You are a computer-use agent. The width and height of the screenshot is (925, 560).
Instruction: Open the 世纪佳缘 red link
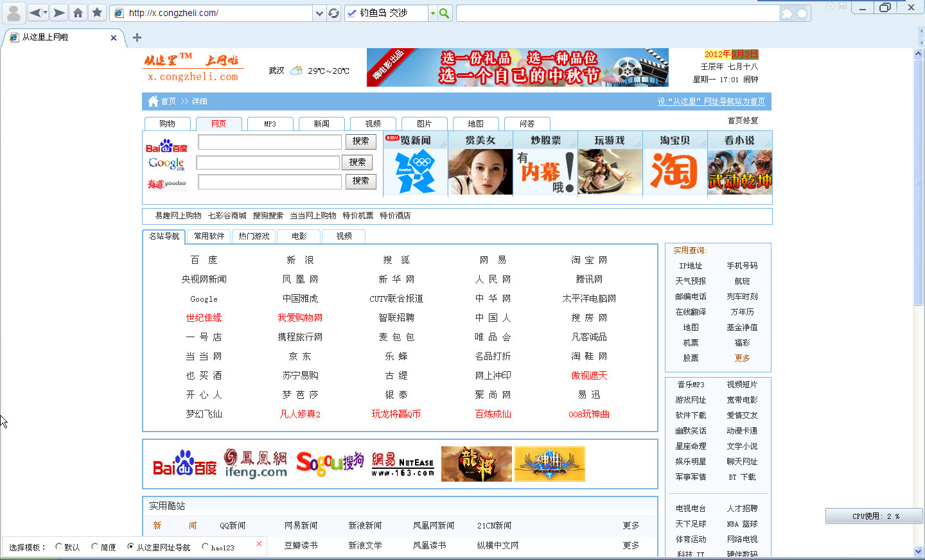(204, 318)
